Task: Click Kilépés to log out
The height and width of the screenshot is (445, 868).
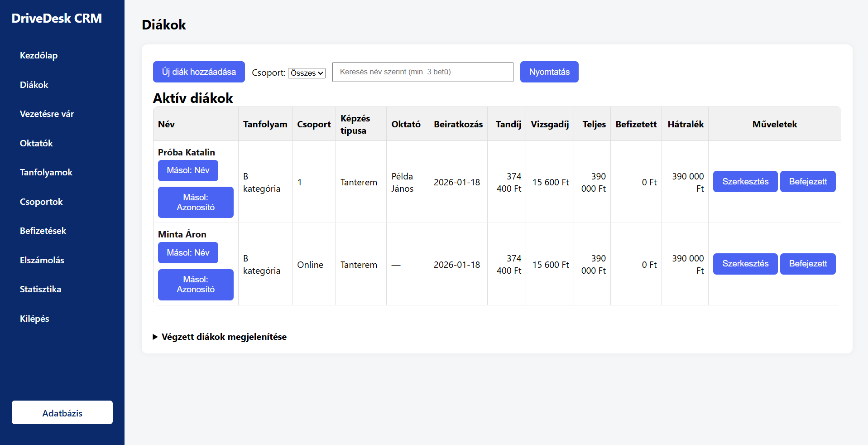Action: point(34,319)
